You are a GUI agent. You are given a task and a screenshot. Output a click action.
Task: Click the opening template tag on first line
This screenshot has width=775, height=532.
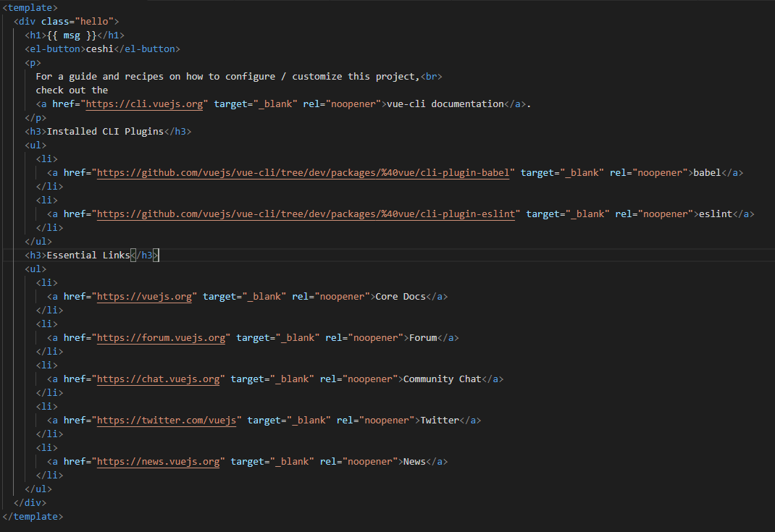(x=30, y=8)
